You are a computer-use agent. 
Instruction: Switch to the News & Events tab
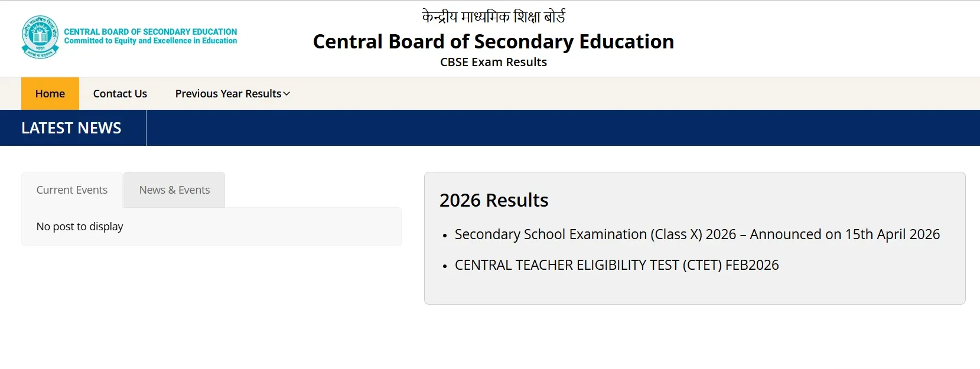(174, 190)
